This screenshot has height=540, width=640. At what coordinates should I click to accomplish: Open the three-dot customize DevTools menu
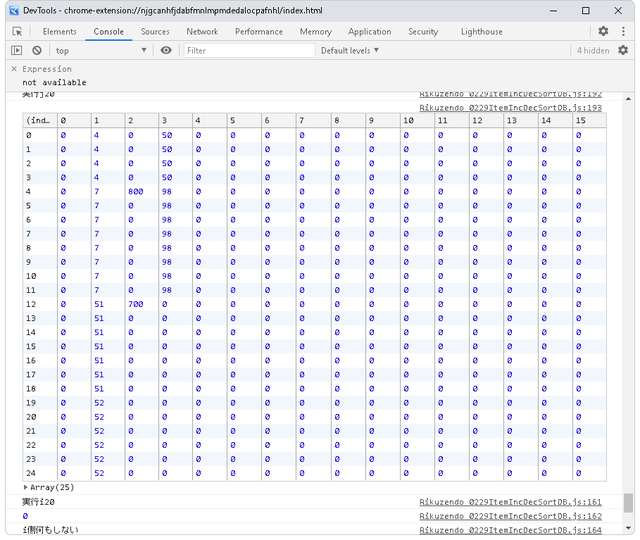[x=623, y=31]
